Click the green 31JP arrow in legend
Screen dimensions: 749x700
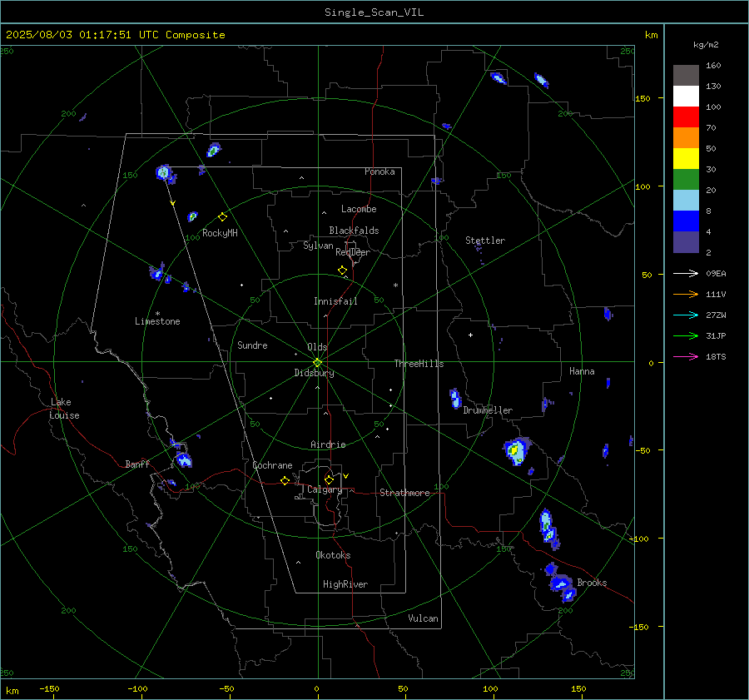click(x=686, y=336)
